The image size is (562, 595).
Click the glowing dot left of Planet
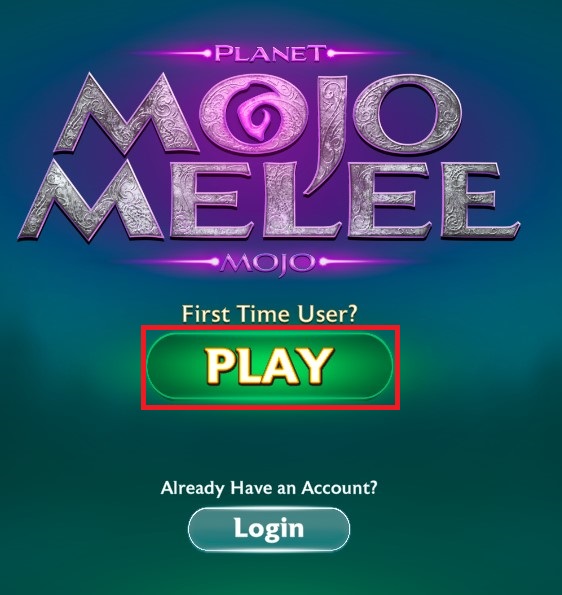point(208,53)
